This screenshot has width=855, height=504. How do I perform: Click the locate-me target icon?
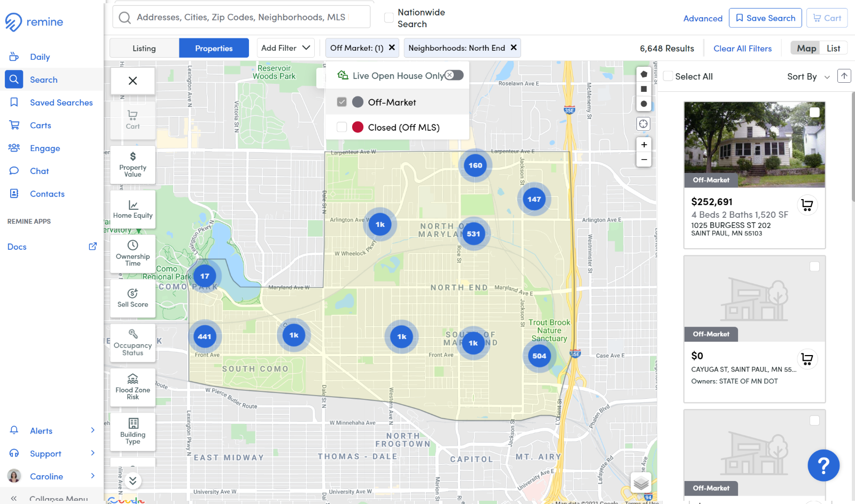(643, 124)
